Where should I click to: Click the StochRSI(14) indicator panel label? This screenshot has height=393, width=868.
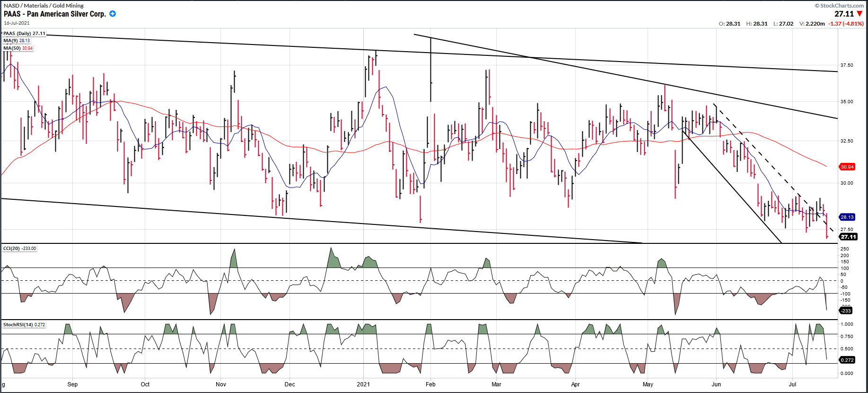(24, 325)
